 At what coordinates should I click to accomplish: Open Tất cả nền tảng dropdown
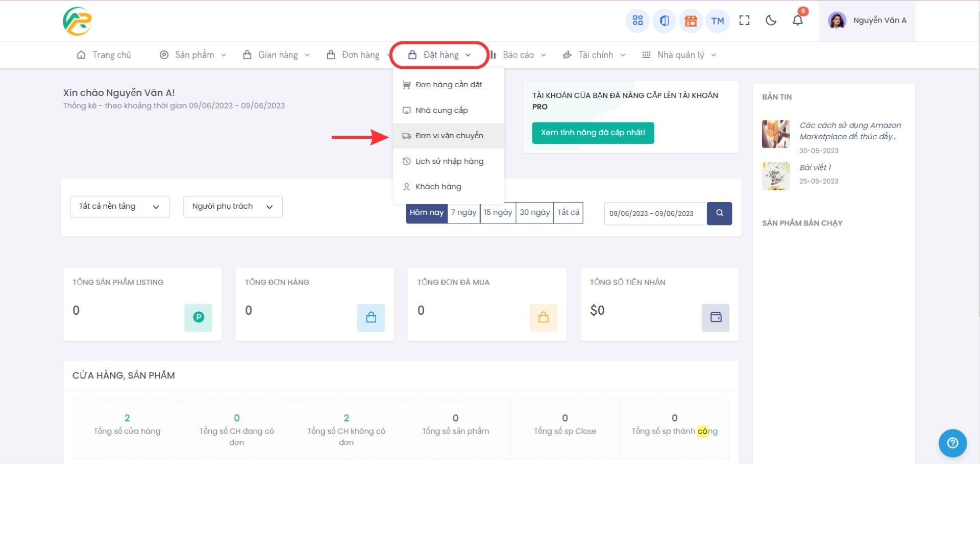tap(119, 207)
